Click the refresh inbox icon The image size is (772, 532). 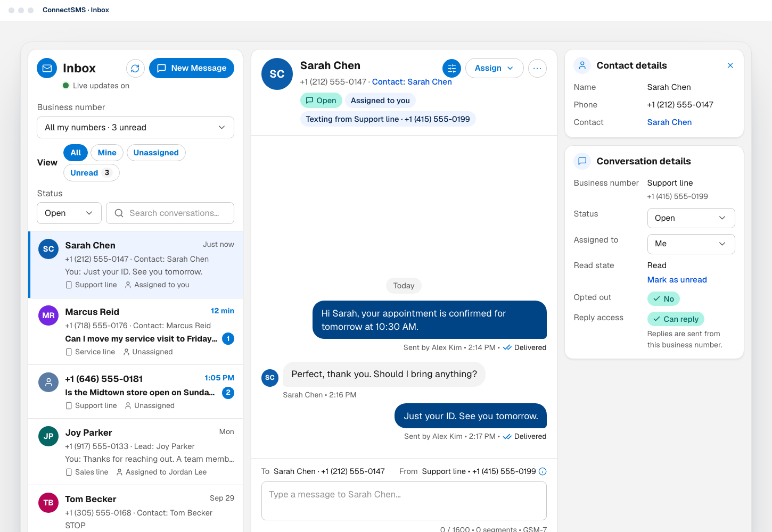[x=135, y=68]
